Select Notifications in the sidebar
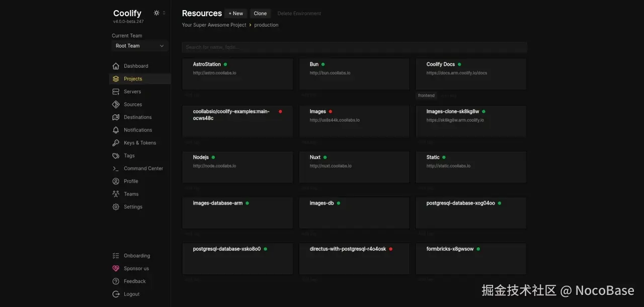Screen dimensions: 644x307 [140, 130]
